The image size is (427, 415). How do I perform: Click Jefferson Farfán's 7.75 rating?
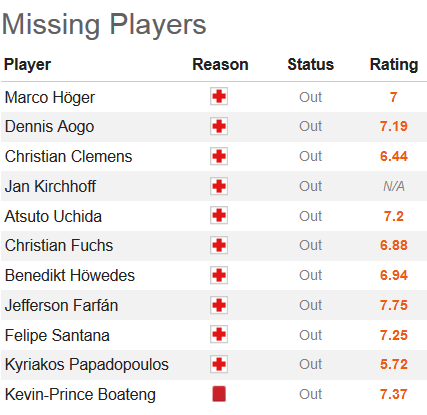(394, 305)
